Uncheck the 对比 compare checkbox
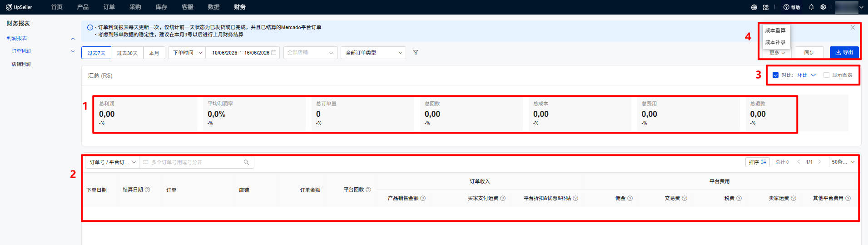The height and width of the screenshot is (245, 868). click(x=775, y=75)
